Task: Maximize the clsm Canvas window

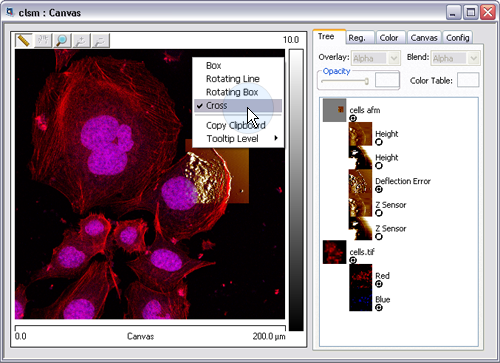Action: (471, 13)
